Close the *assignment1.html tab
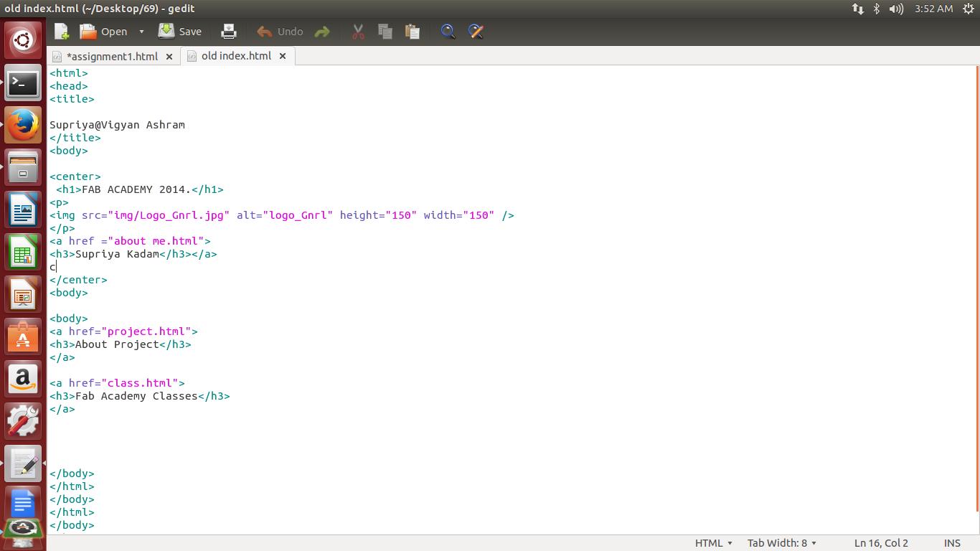This screenshot has width=980, height=551. click(169, 56)
